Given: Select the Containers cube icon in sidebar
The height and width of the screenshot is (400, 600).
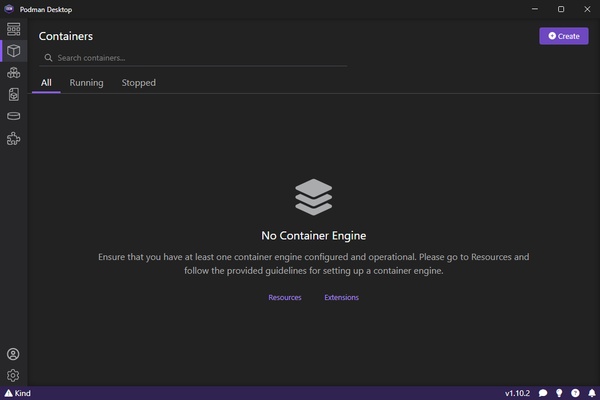Looking at the screenshot, I should point(13,51).
